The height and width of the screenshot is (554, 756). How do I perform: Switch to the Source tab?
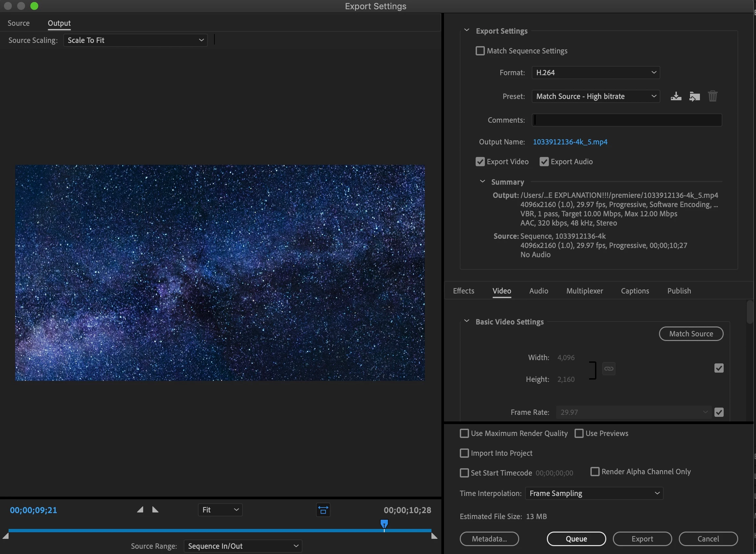(x=18, y=23)
